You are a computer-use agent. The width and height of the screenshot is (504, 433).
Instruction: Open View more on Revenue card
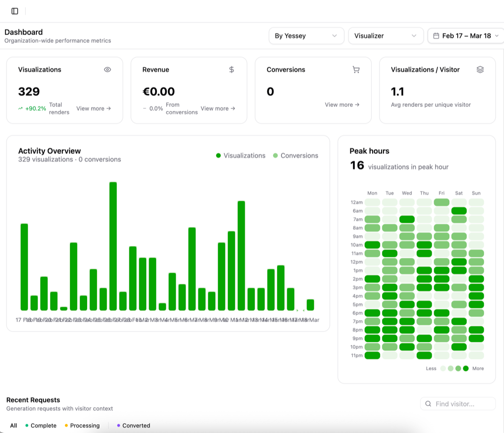tap(218, 109)
